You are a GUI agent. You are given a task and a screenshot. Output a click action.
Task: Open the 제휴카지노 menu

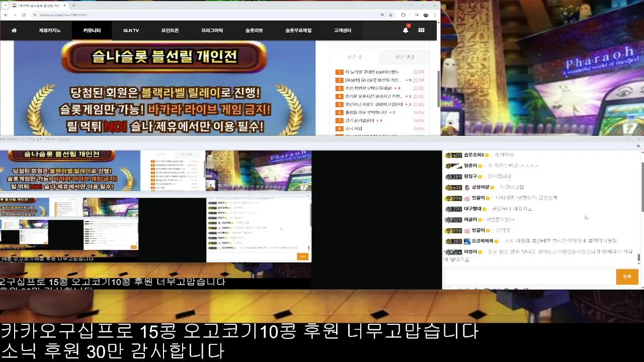(x=50, y=31)
